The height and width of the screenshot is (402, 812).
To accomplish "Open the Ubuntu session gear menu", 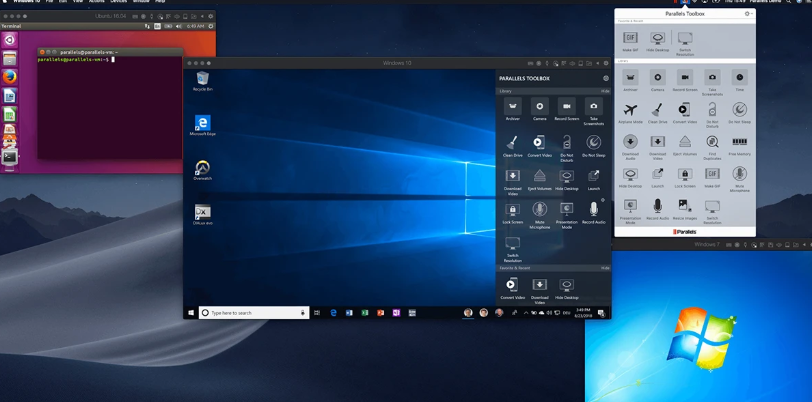I will click(210, 26).
